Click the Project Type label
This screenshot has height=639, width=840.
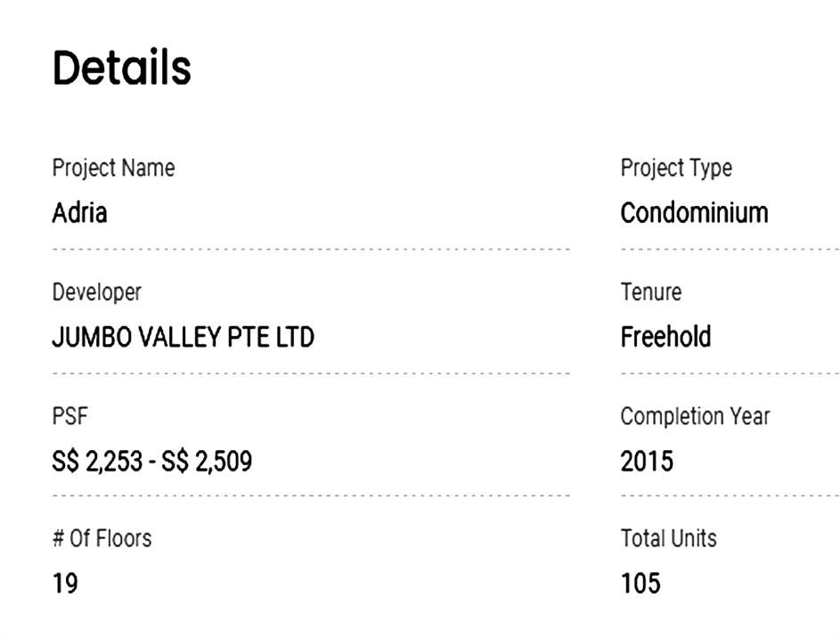tap(676, 168)
